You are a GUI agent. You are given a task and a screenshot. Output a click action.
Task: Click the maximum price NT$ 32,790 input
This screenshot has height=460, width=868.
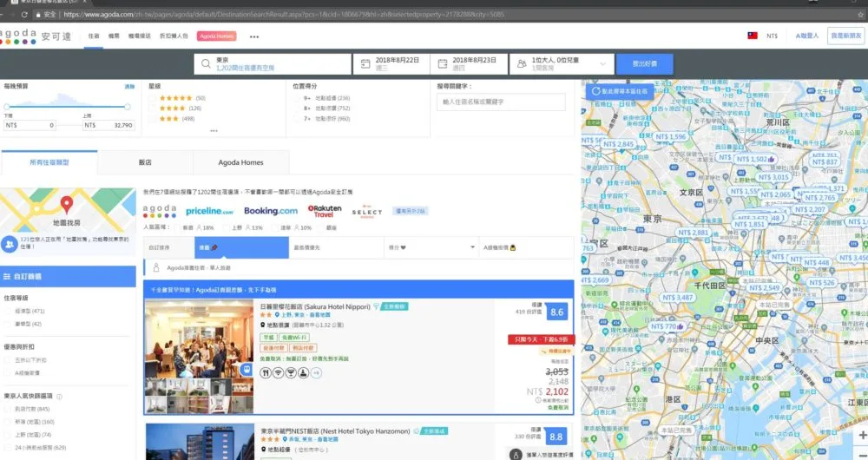pyautogui.click(x=108, y=126)
